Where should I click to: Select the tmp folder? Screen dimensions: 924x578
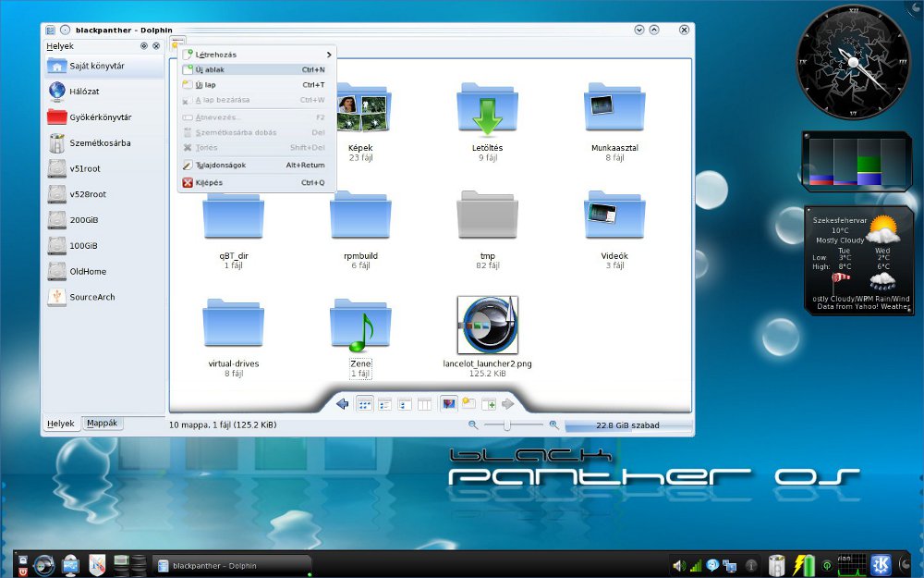(487, 230)
